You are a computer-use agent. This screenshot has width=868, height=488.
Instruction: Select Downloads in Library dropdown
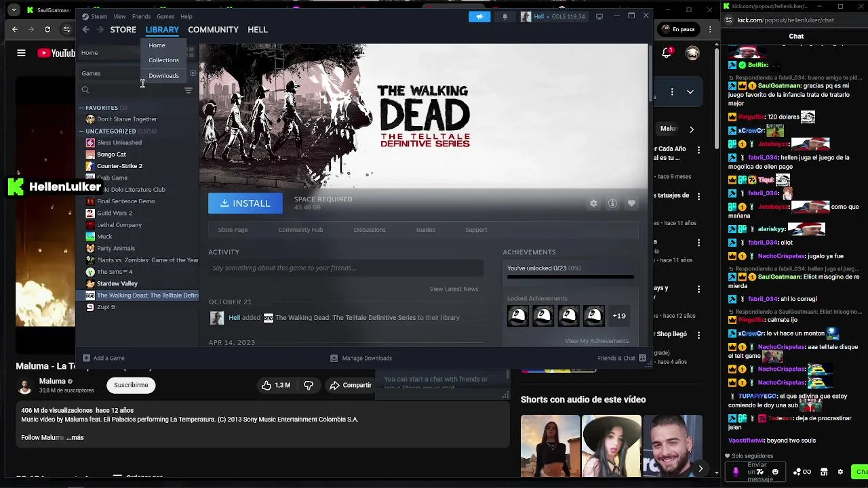point(163,76)
